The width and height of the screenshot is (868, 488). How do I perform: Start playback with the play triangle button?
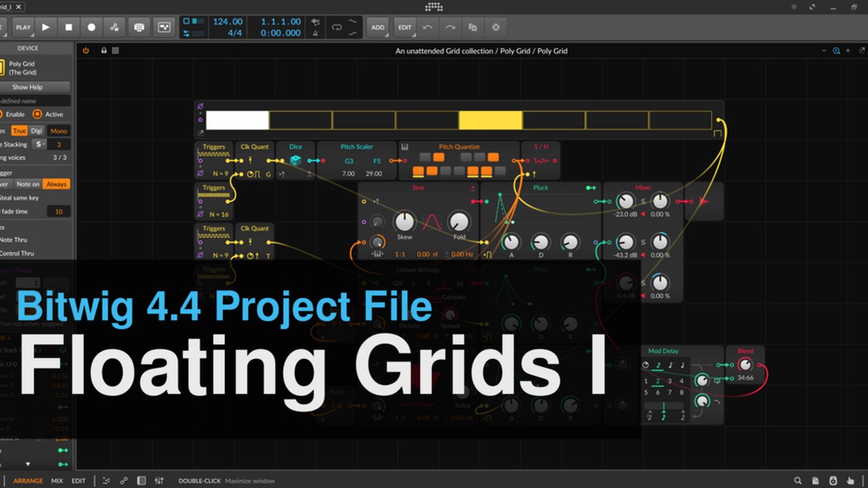(45, 27)
